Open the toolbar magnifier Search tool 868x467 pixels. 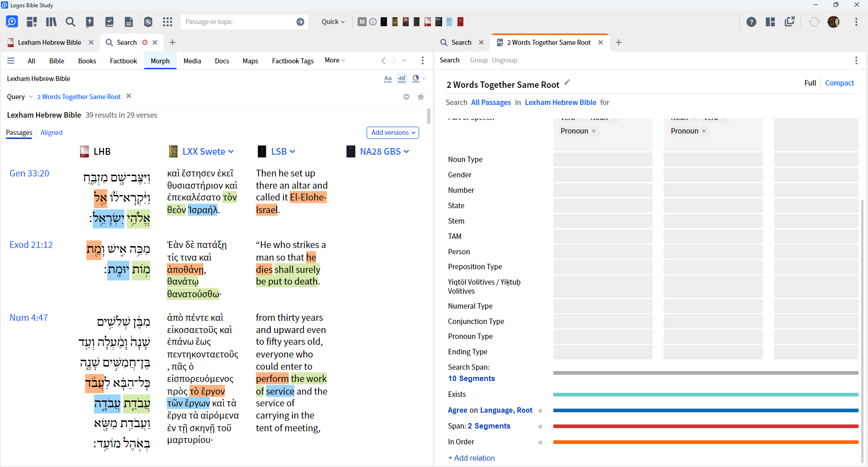(x=71, y=22)
